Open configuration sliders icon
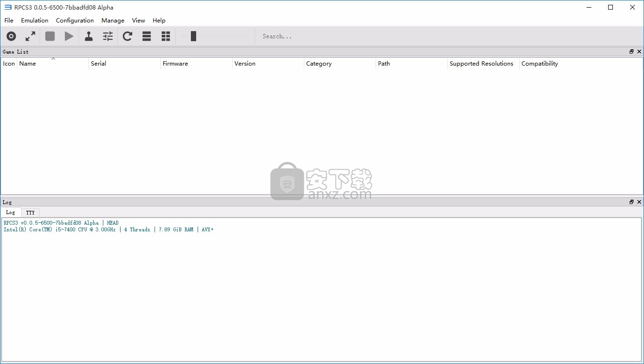 click(108, 36)
